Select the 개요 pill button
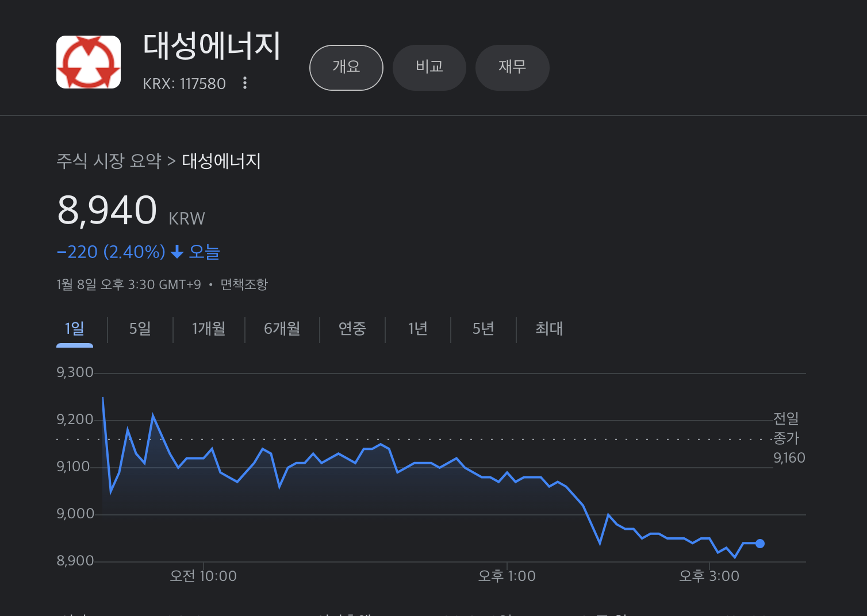867x616 pixels. coord(346,67)
